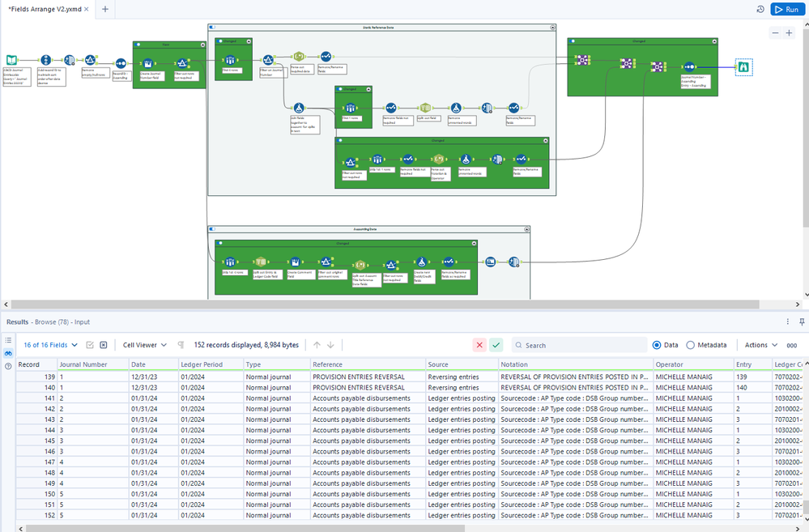Select the Text To Columns tool labeled Split out field
The image size is (809, 532).
(x=425, y=108)
